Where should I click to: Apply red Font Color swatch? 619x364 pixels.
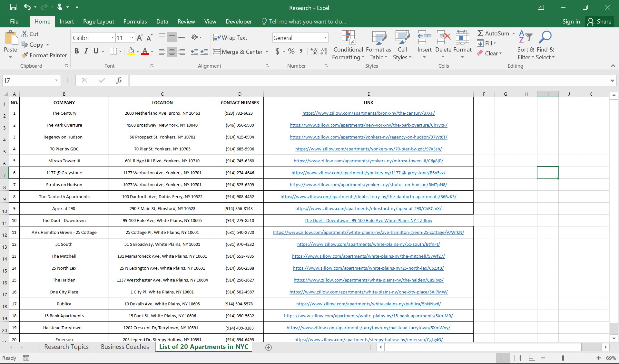[145, 51]
